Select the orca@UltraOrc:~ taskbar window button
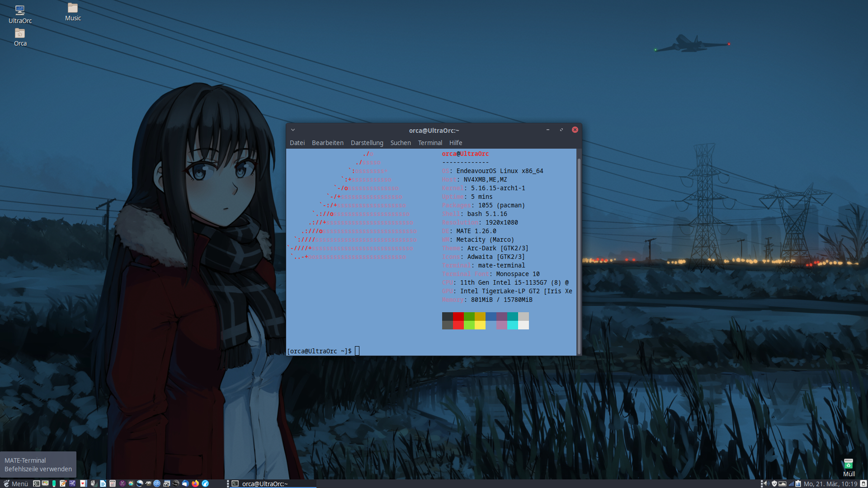The height and width of the screenshot is (488, 868). pyautogui.click(x=274, y=483)
